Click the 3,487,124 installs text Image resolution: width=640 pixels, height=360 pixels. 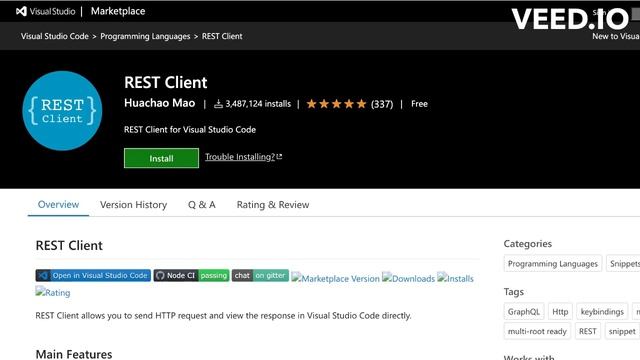pos(258,104)
